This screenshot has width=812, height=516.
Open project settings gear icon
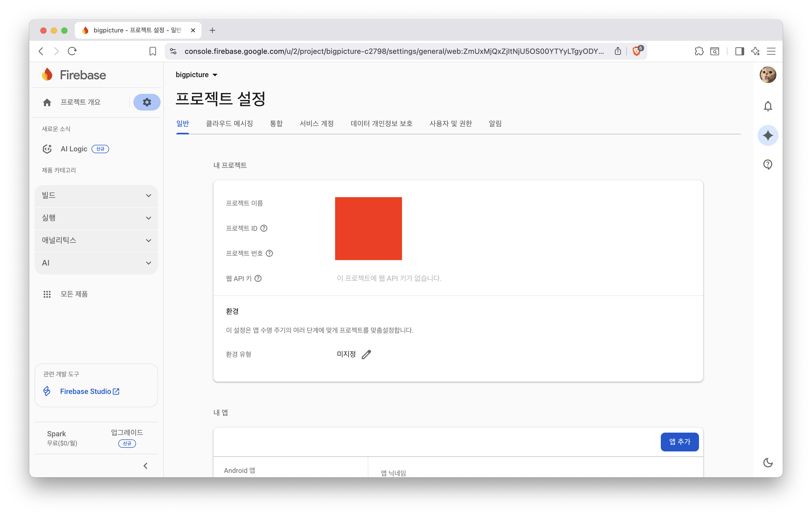(147, 102)
